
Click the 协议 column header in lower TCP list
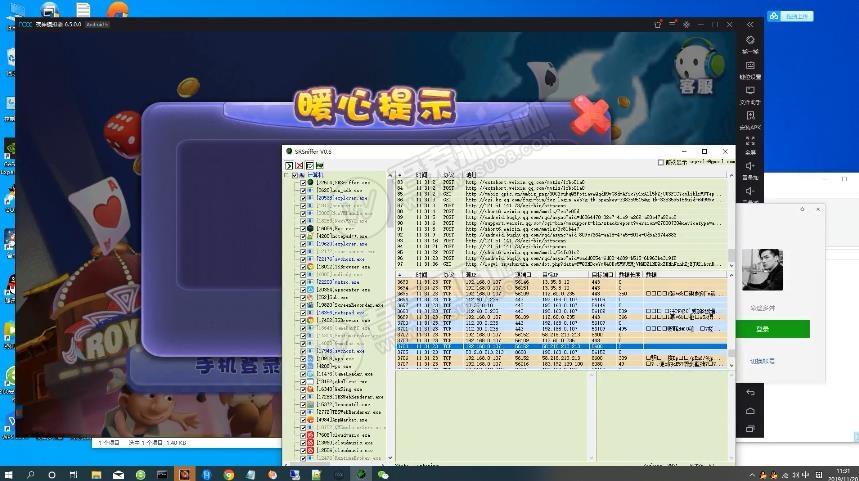[x=449, y=274]
